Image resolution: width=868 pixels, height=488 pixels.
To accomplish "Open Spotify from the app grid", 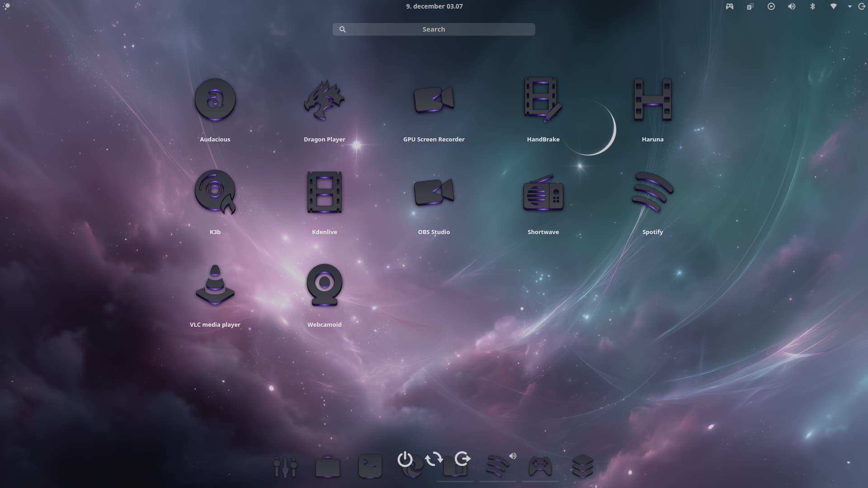I will 652,193.
